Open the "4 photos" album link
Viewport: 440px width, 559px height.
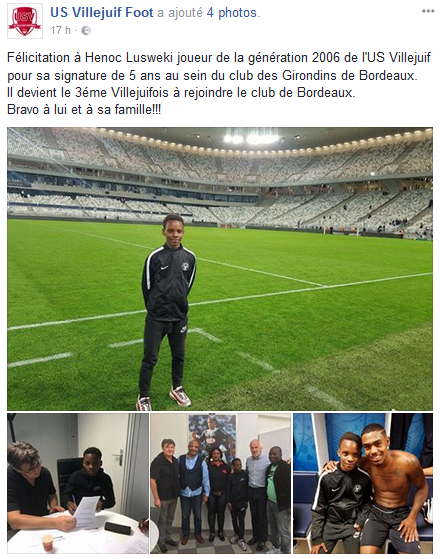[x=232, y=13]
